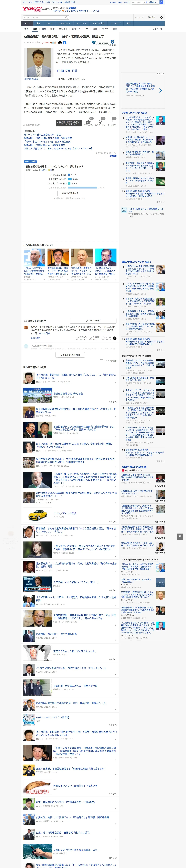Click the search magnifier icon in header
The image size is (186, 868).
66,18
